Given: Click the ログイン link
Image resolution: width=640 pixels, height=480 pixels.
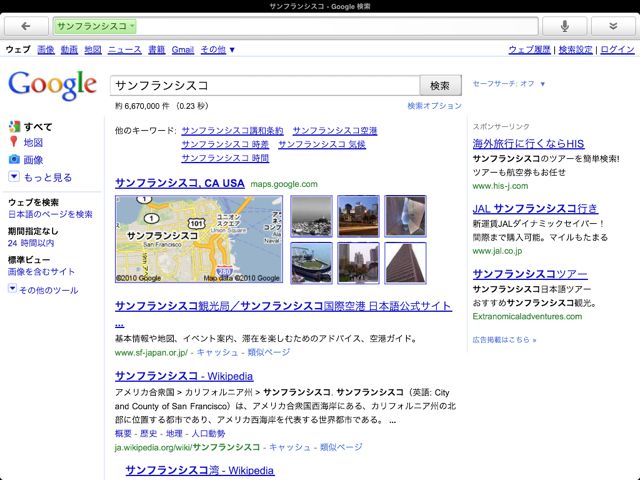Looking at the screenshot, I should click(618, 50).
